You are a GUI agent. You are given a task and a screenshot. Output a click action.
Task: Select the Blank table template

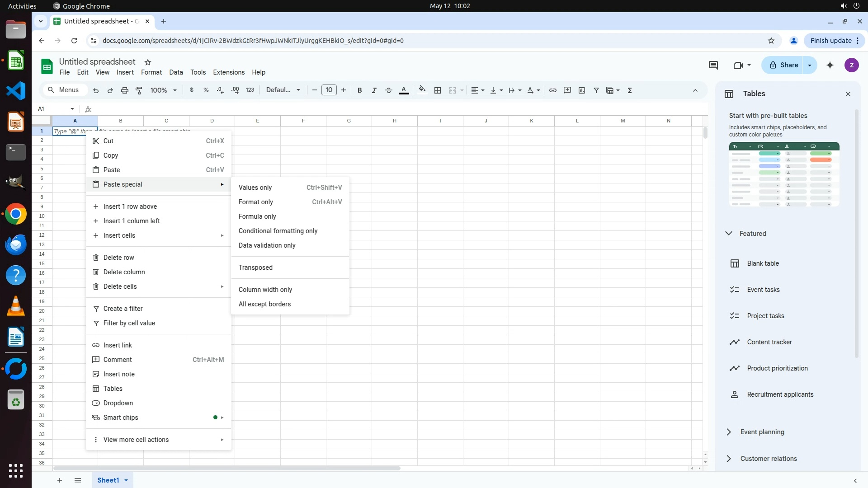[763, 263]
